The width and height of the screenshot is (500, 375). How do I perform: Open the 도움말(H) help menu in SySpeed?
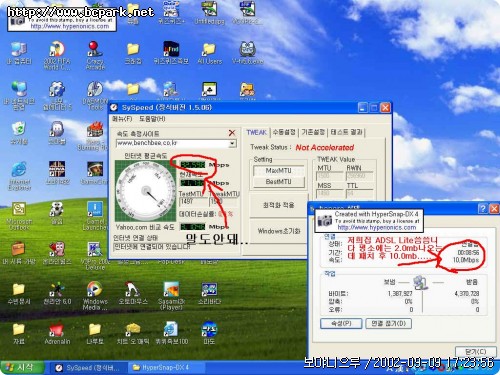152,119
